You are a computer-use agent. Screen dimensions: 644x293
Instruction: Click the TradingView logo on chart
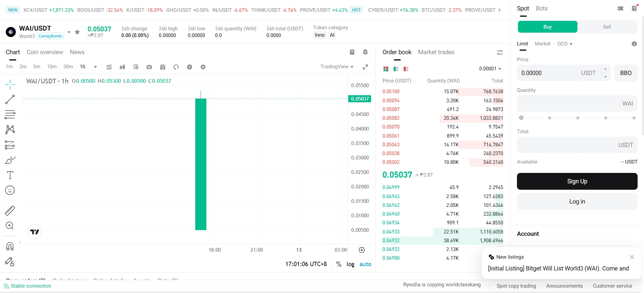point(34,232)
